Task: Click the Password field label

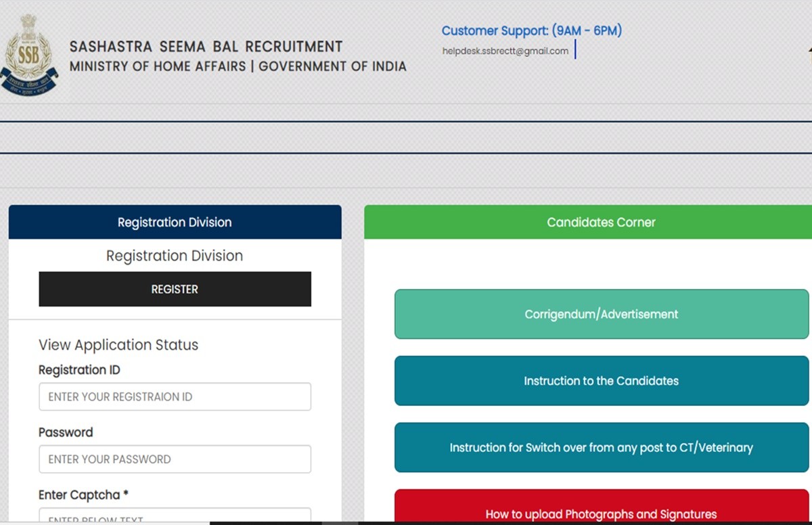Action: [x=66, y=432]
